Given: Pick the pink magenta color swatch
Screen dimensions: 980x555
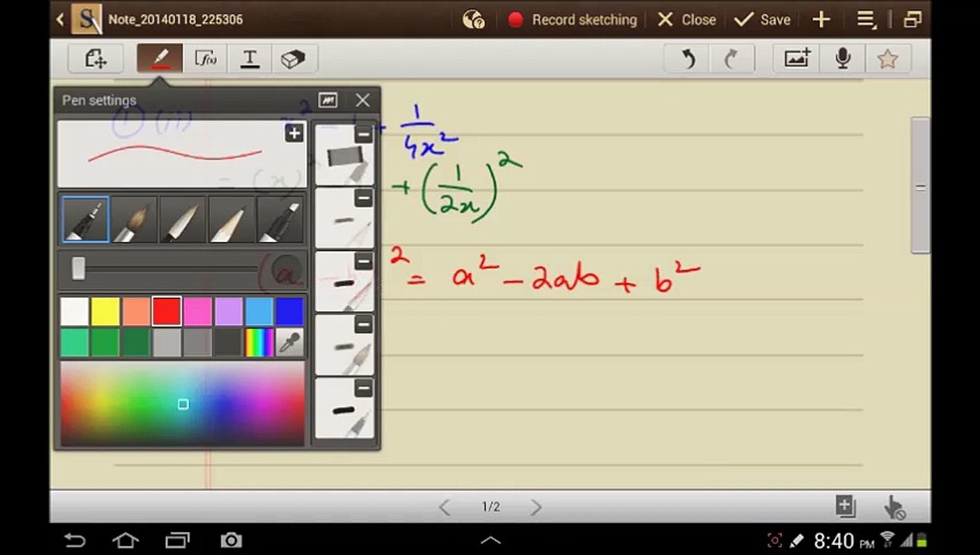Looking at the screenshot, I should pyautogui.click(x=197, y=311).
